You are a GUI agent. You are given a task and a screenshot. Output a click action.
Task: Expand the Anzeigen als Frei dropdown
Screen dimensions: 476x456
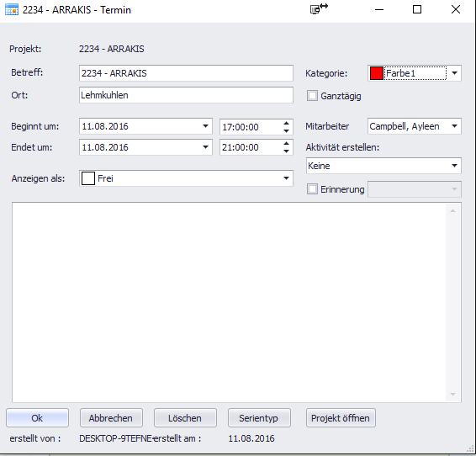[286, 178]
